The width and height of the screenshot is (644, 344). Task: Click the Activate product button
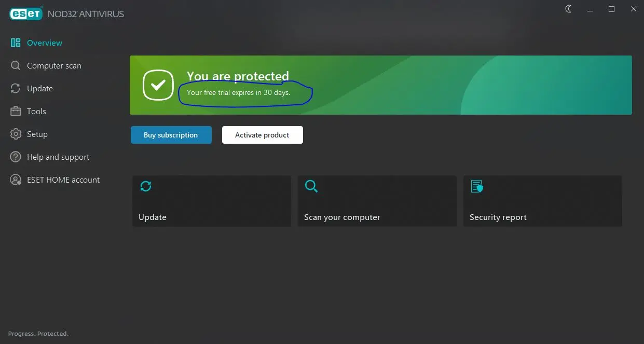263,135
